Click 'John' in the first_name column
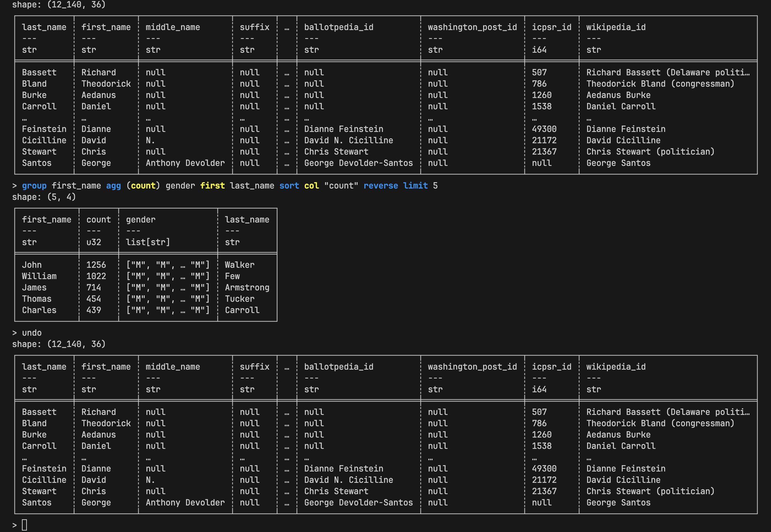 pyautogui.click(x=32, y=265)
